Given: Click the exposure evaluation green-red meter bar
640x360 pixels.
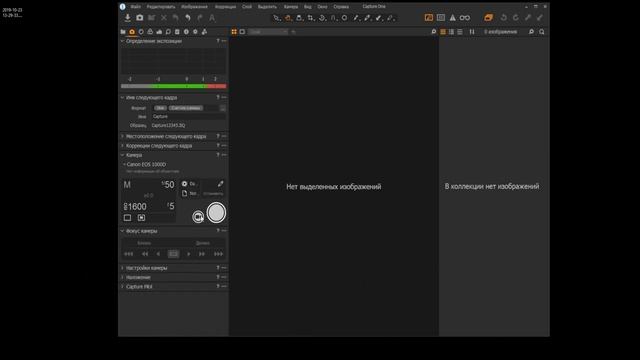Looking at the screenshot, I should [173, 86].
